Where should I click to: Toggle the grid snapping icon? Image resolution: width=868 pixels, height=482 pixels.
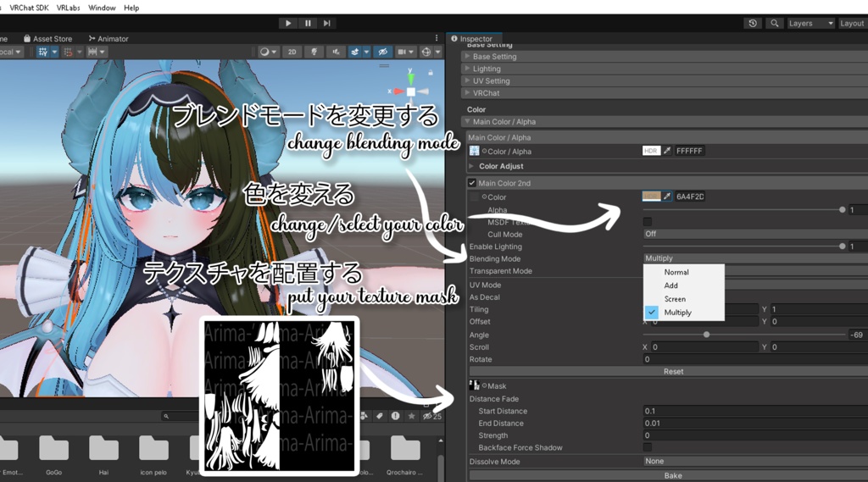42,52
